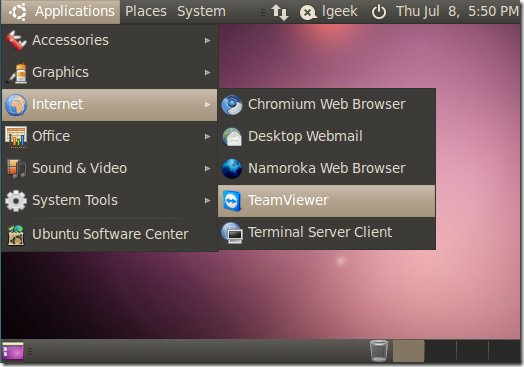Image resolution: width=524 pixels, height=367 pixels.
Task: Launch Chromium Web Browser
Action: 326,105
